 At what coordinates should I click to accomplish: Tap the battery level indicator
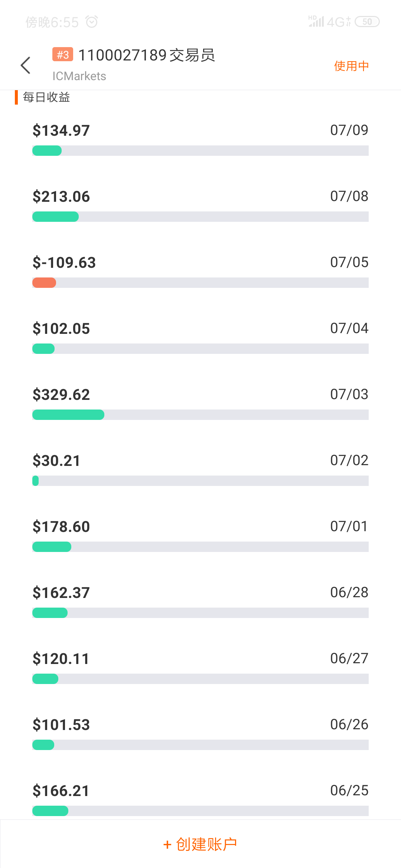[x=367, y=22]
